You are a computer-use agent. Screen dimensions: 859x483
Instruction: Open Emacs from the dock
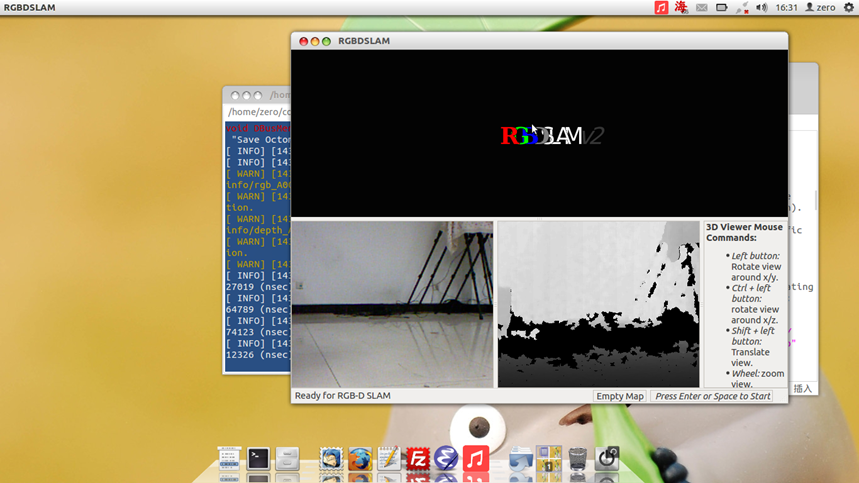(x=446, y=458)
